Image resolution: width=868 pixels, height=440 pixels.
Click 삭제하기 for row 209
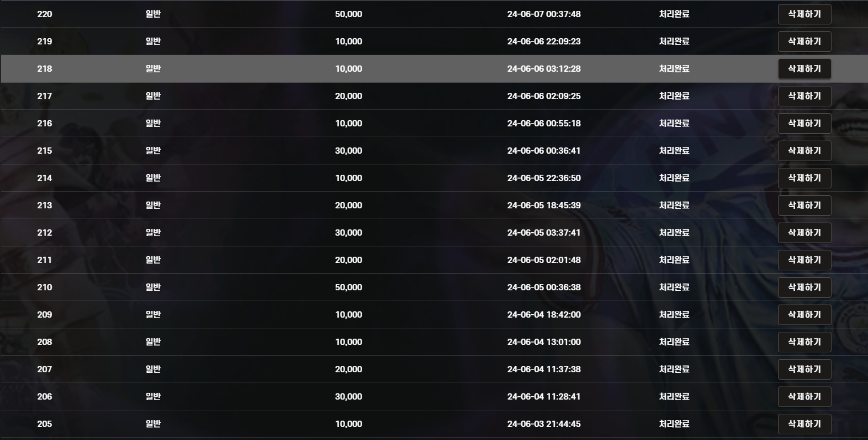804,315
